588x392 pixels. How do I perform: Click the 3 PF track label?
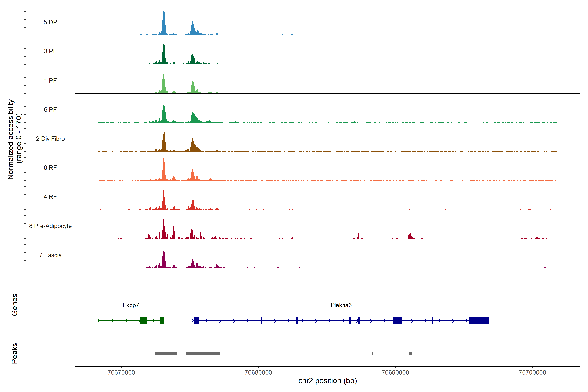click(x=50, y=51)
